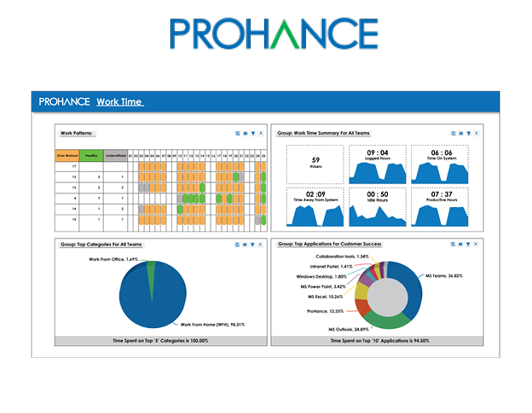
Task: Click Group: Top Categories For All Teams title
Action: (101, 244)
